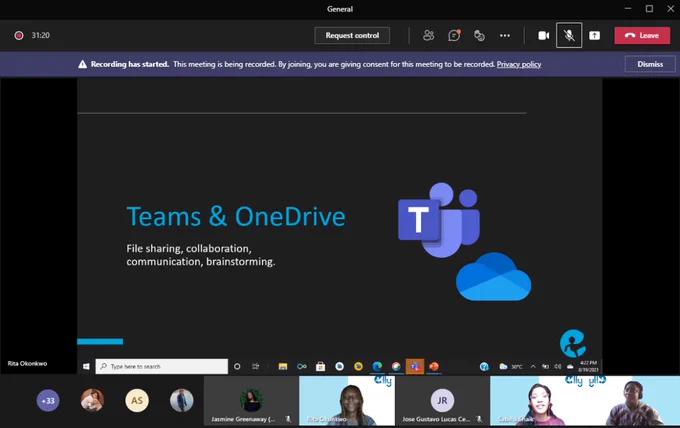Select the photo avatar left of AS
This screenshot has height=428, width=680.
(x=92, y=400)
